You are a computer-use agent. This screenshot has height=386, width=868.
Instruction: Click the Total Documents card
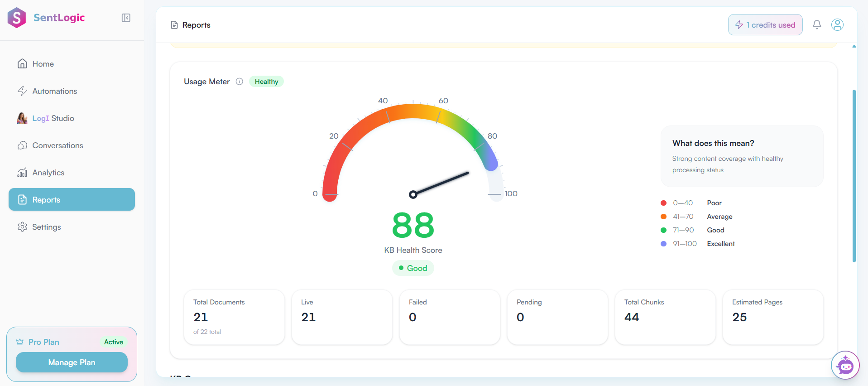(x=234, y=317)
